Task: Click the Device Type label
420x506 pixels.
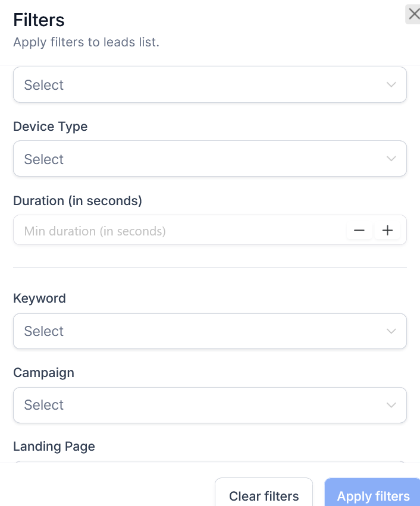Action: (50, 127)
